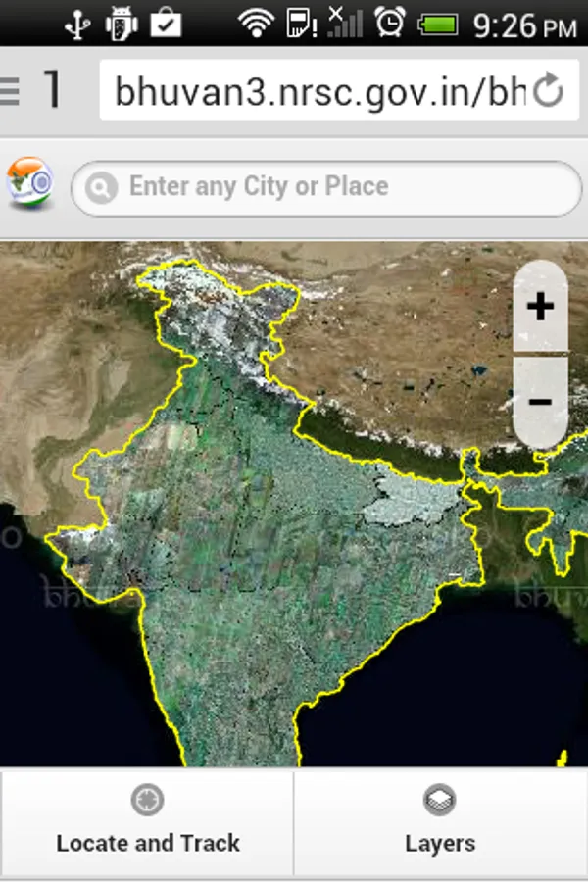Tap the battery indicator icon

(x=438, y=24)
